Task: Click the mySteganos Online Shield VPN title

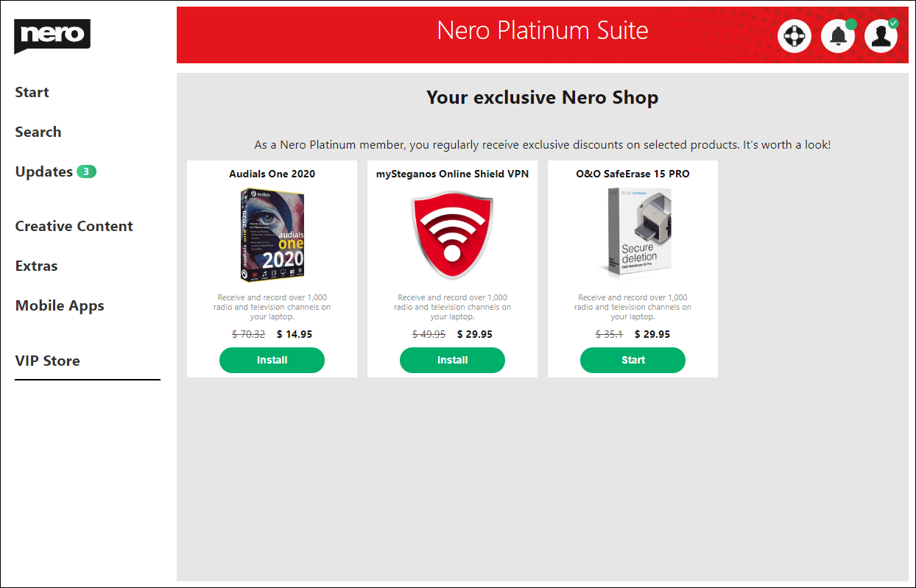Action: [x=452, y=174]
